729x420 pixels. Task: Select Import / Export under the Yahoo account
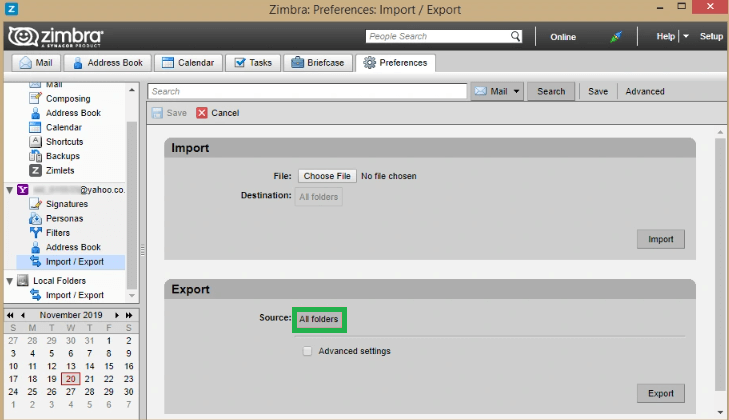pos(71,262)
